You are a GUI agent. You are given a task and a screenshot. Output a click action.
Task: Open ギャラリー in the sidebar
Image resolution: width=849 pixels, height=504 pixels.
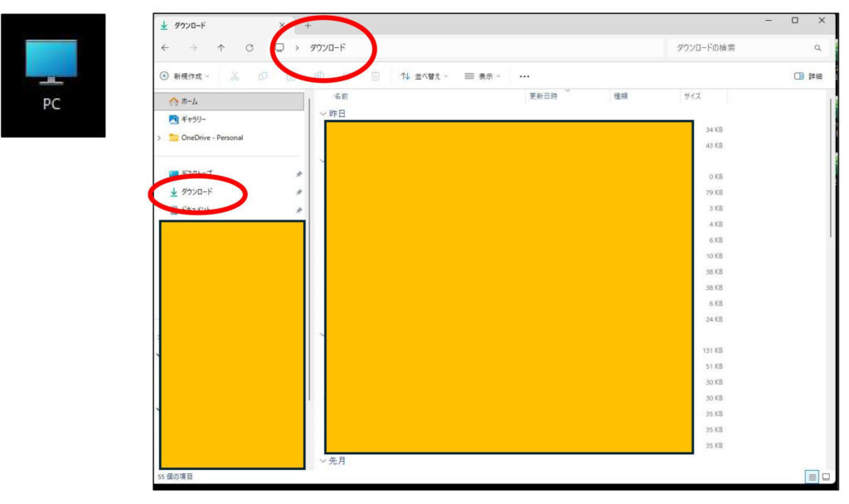click(196, 119)
